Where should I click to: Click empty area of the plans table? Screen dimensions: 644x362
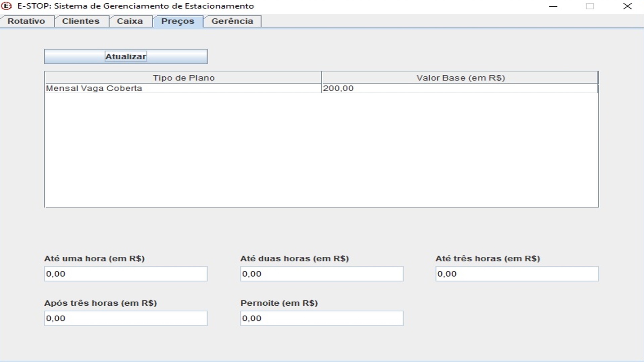click(x=321, y=149)
